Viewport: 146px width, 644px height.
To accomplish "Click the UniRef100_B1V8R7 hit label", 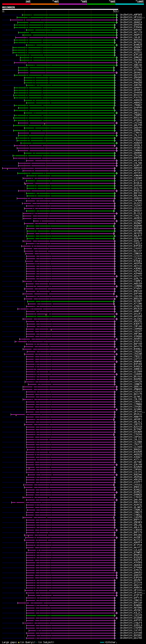I will point(131,301).
